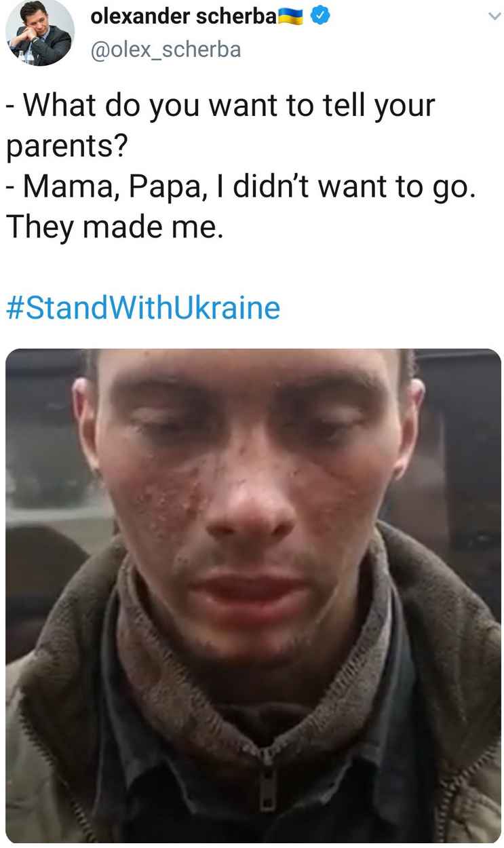
Task: Open the @olex_scherba handle link
Action: pos(166,50)
